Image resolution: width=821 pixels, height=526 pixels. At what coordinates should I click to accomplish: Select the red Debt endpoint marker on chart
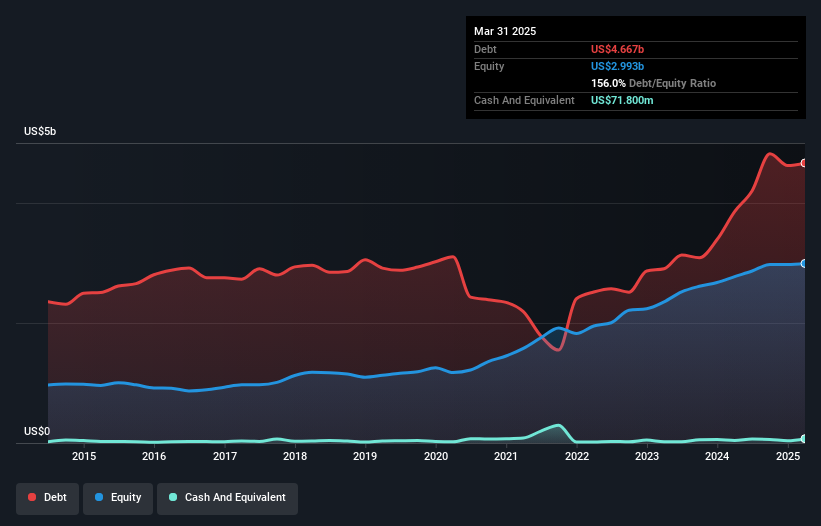tap(804, 163)
